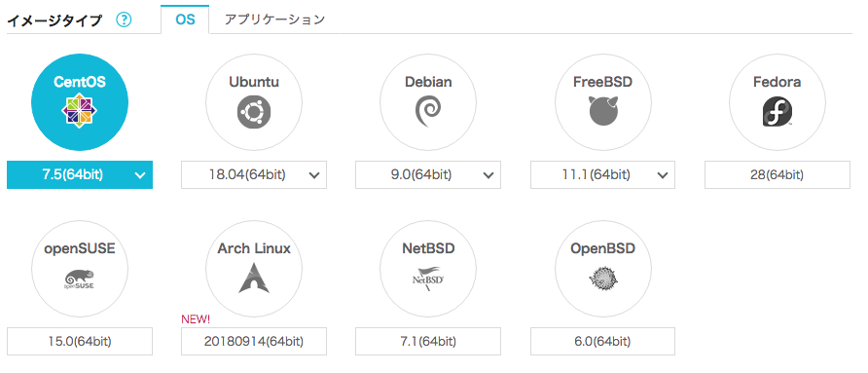Open the help icon beside イメージタイプ

pos(124,20)
